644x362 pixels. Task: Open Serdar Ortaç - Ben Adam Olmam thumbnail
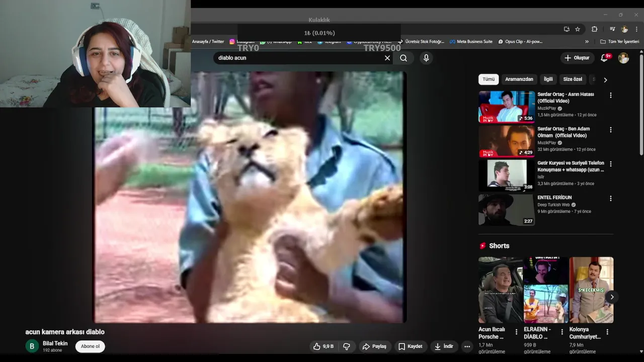pyautogui.click(x=507, y=141)
